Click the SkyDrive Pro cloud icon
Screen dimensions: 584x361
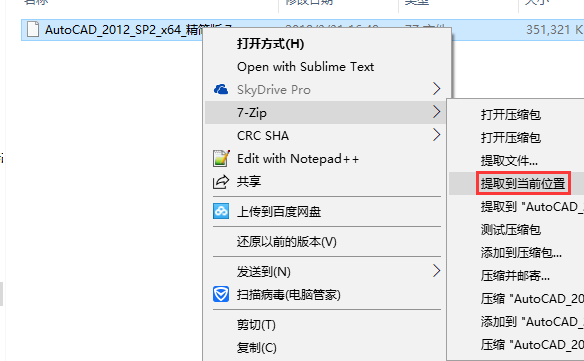coord(221,89)
